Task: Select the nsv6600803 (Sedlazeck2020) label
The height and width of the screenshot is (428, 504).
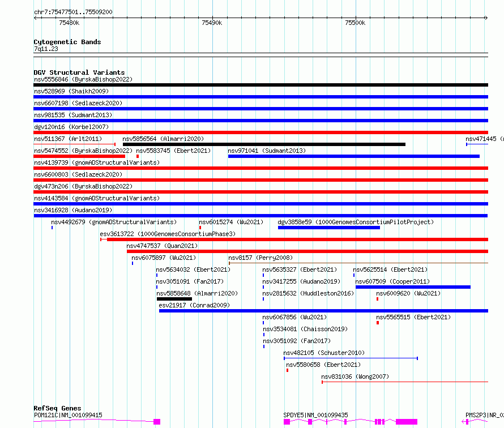Action: [x=78, y=174]
